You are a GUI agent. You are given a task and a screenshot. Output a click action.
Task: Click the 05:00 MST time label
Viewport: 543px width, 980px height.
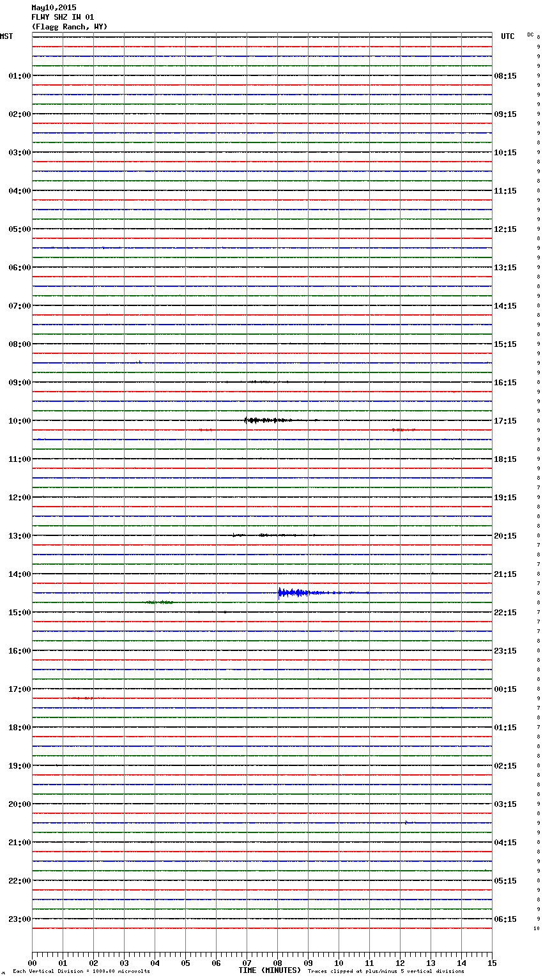[19, 229]
